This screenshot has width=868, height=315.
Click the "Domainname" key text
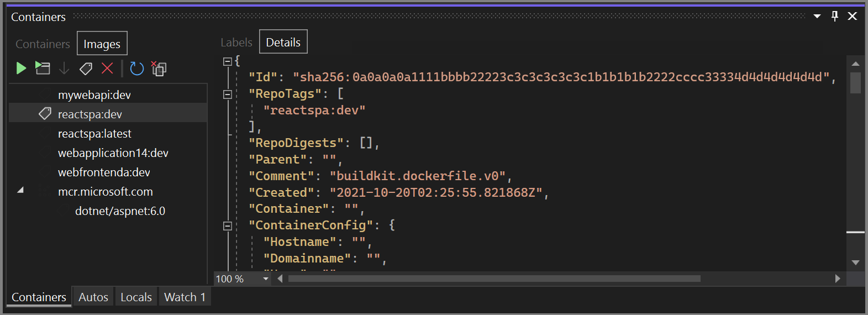click(307, 258)
